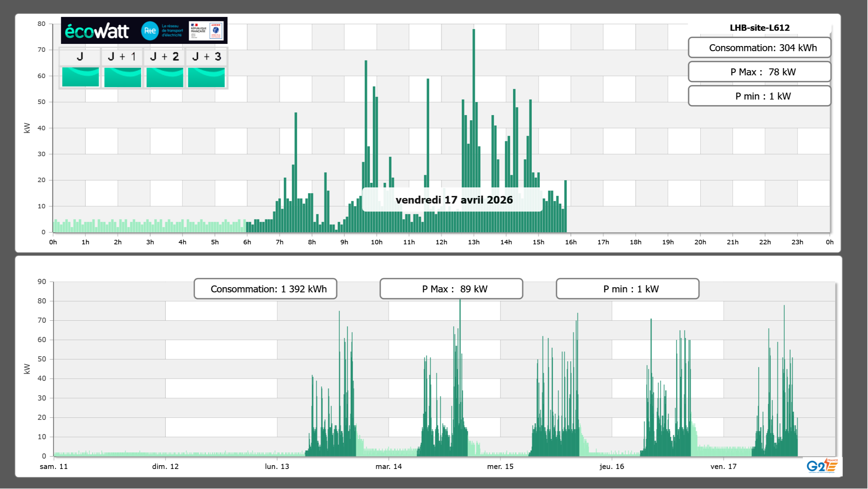Viewport: 868px width, 489px height.
Task: Click the P Max : 89 kW weekly box
Action: (451, 289)
